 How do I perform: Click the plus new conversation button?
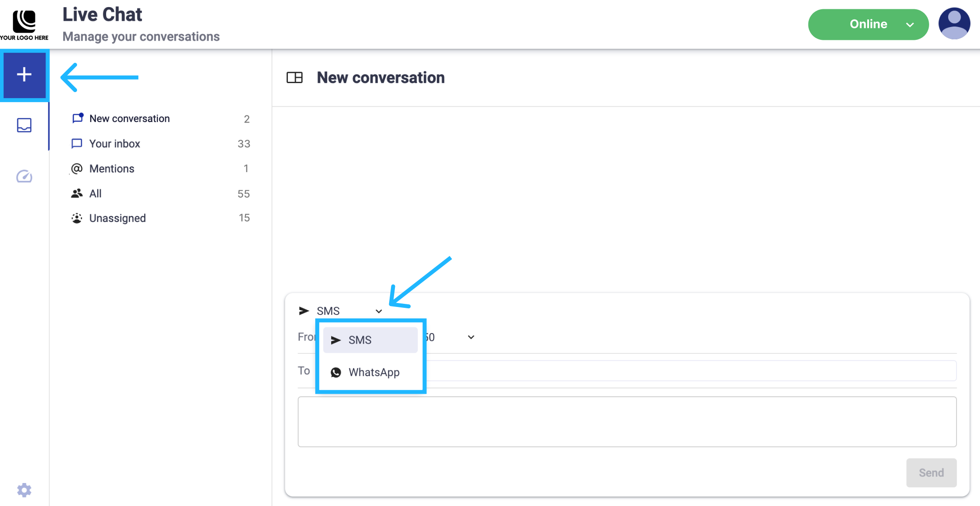[x=24, y=75]
